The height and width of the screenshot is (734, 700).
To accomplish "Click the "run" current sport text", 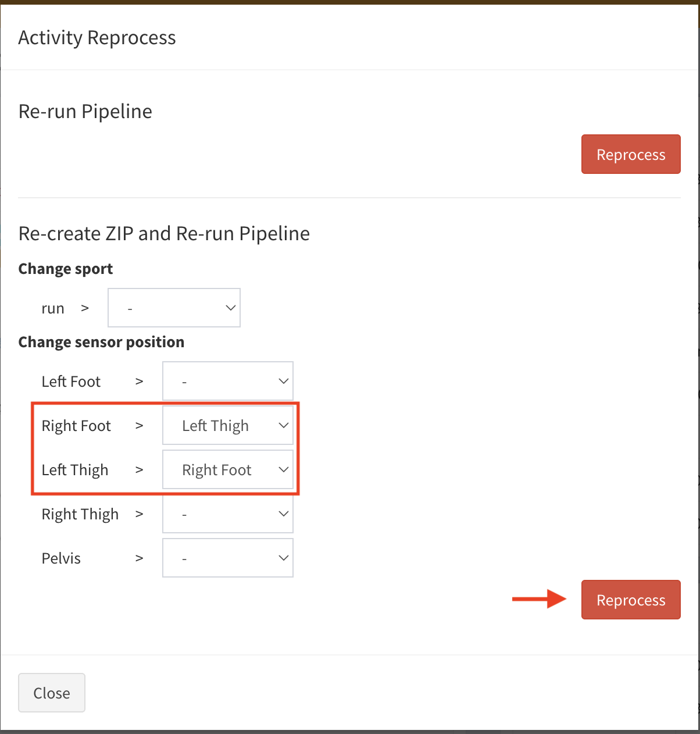I will 53,308.
